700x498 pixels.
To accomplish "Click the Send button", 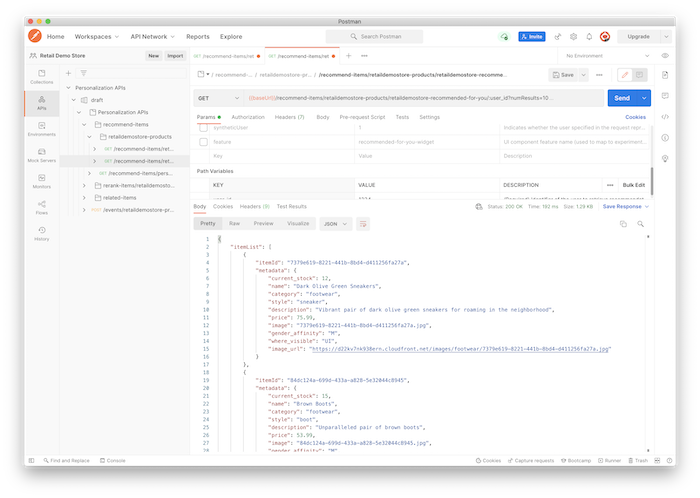I will click(x=622, y=98).
